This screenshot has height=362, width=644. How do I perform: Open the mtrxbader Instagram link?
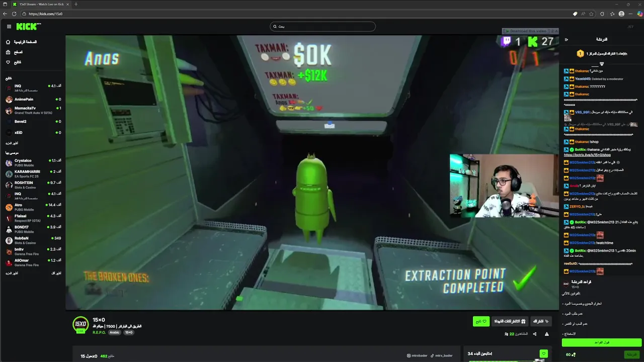417,355
